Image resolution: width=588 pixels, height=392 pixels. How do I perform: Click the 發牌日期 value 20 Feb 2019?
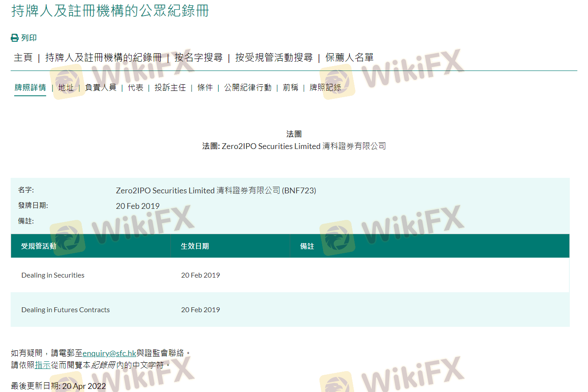click(138, 206)
